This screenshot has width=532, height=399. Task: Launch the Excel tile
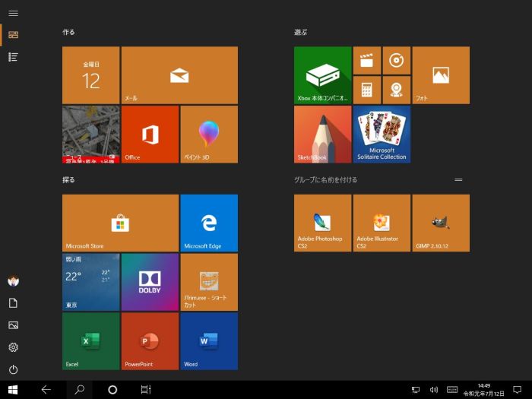(x=90, y=341)
